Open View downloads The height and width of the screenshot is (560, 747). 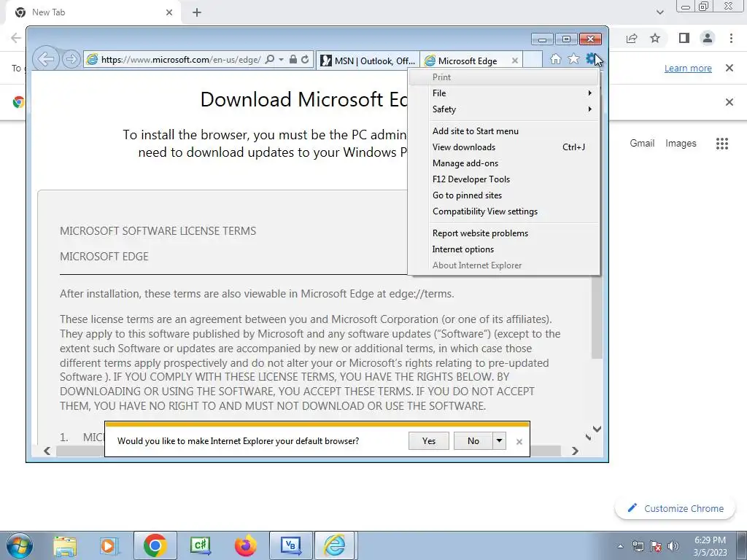[503, 147]
